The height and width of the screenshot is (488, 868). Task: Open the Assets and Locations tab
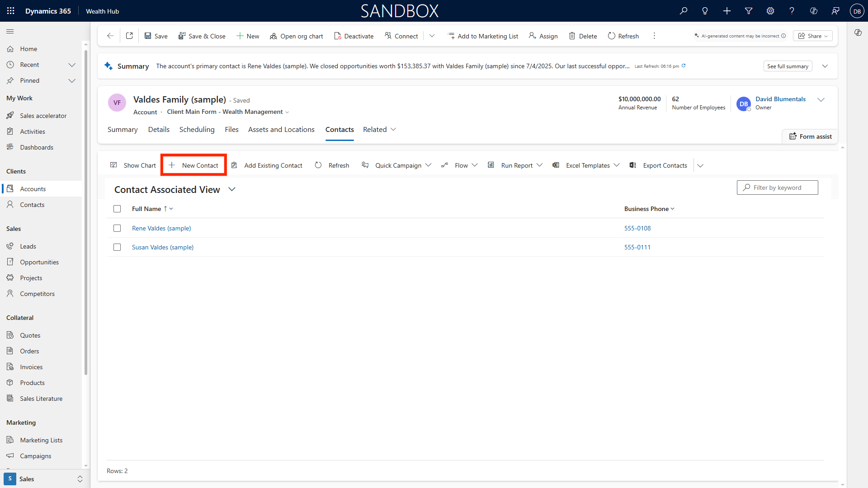click(281, 129)
